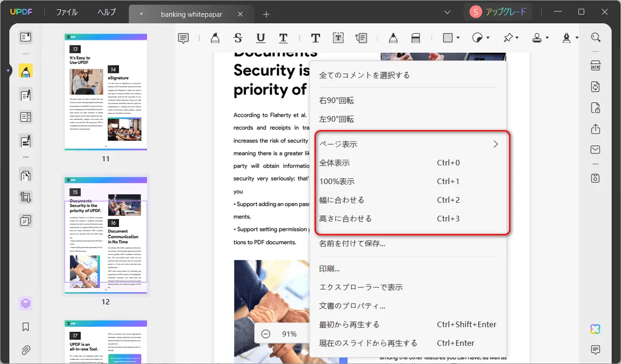Open the Attachments paperclip icon
621x364 pixels.
coord(25,350)
